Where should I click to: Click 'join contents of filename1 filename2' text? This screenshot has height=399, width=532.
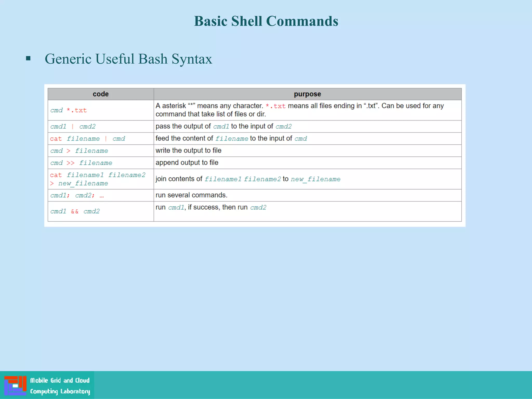pyautogui.click(x=248, y=179)
